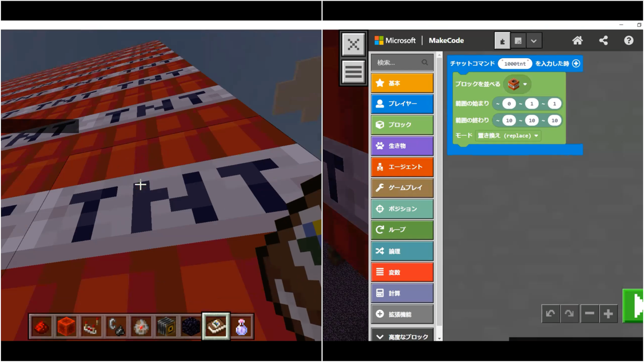
Task: Select the flint and steel hotbar slot
Action: (x=116, y=327)
